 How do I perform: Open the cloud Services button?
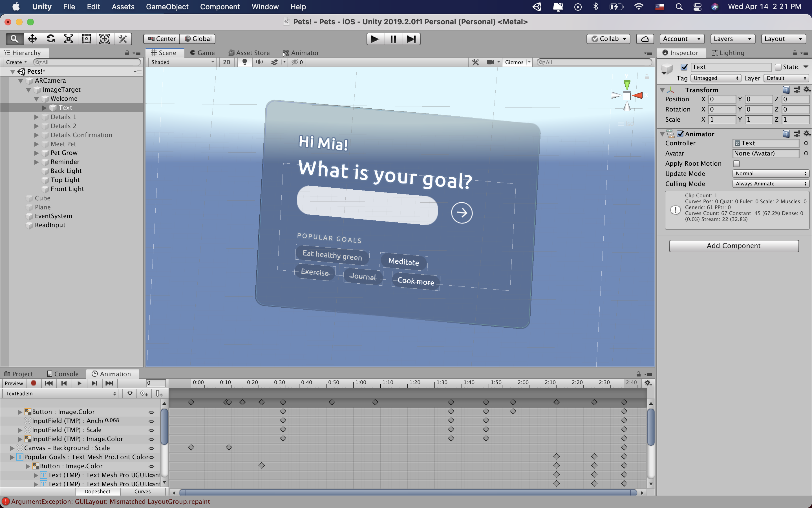click(645, 39)
